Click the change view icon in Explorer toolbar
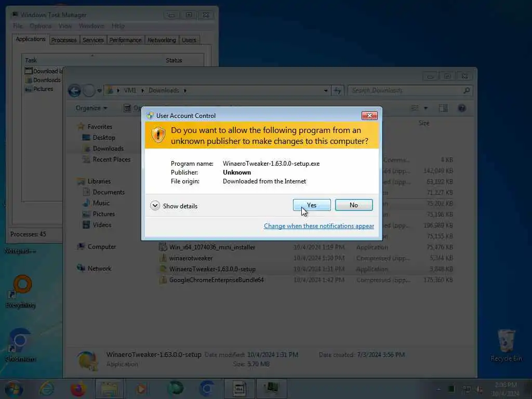Image resolution: width=532 pixels, height=399 pixels. click(415, 108)
